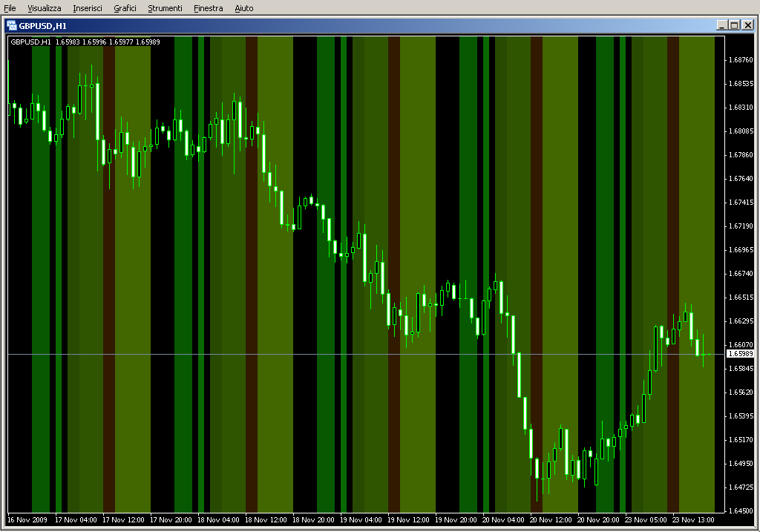The image size is (760, 532).
Task: Click price scale value 1.67415
Action: pyautogui.click(x=741, y=203)
